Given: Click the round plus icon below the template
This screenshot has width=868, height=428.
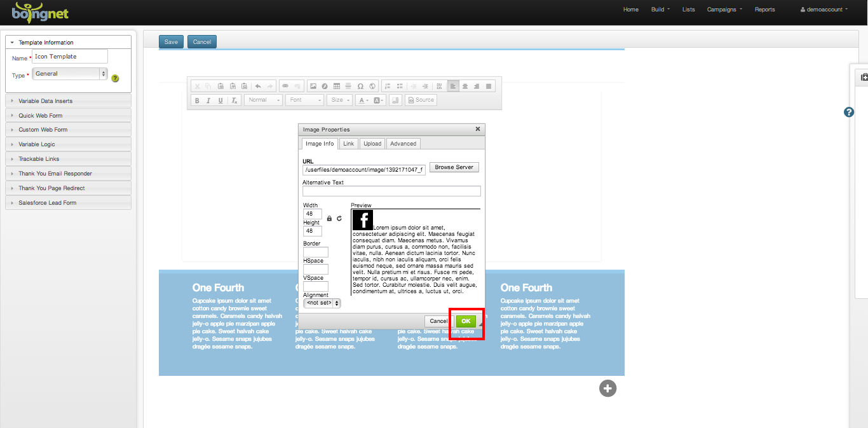Looking at the screenshot, I should coord(607,388).
